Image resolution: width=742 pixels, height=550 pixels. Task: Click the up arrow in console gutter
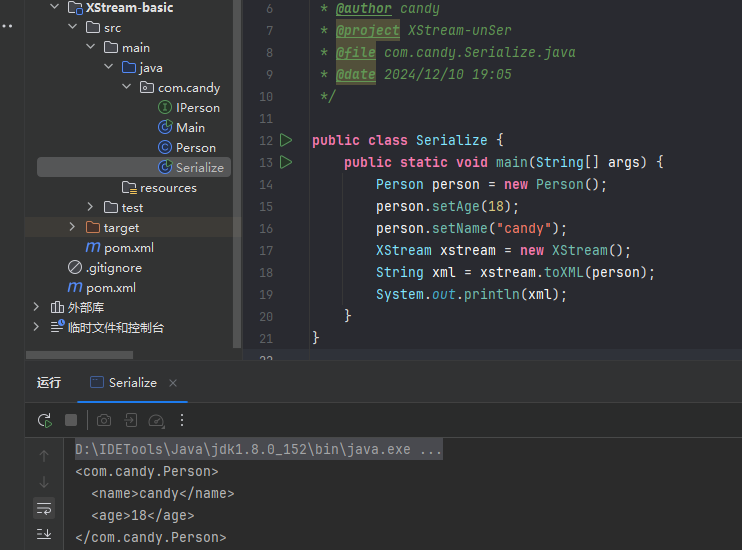click(x=44, y=456)
